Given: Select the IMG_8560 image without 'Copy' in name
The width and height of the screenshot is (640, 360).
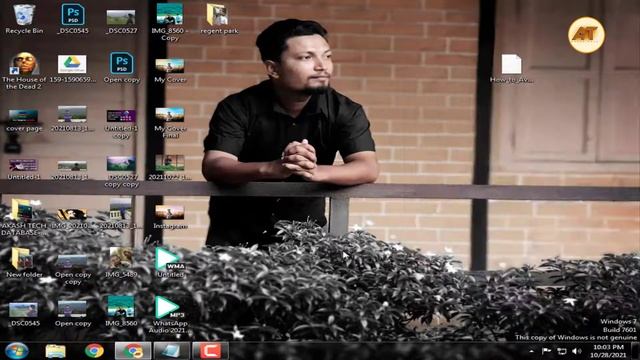Looking at the screenshot, I should click(121, 311).
